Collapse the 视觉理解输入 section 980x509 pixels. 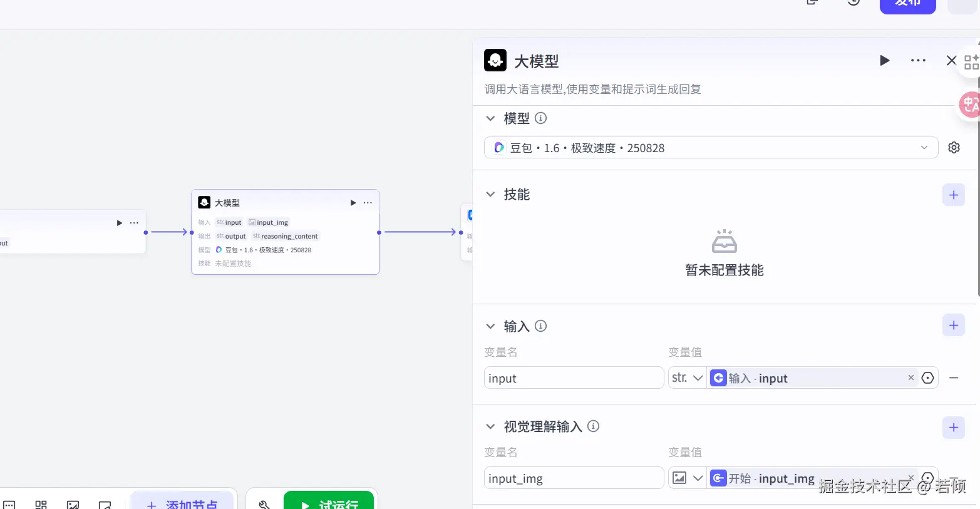click(490, 426)
